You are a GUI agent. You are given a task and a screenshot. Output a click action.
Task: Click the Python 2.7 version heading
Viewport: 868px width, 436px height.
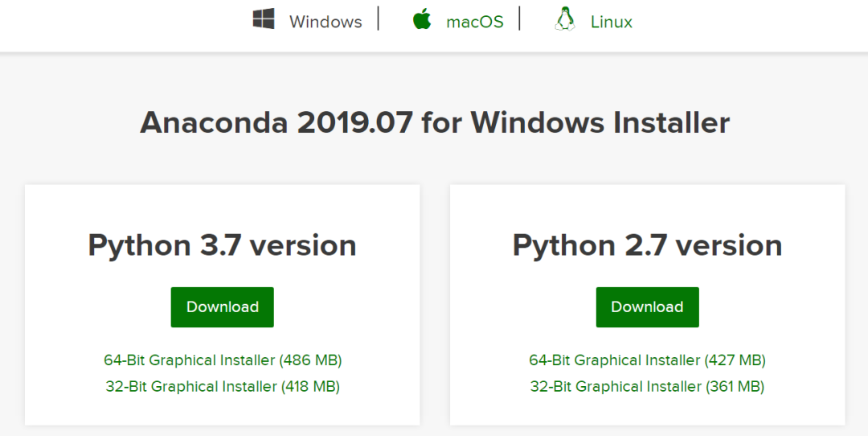[x=647, y=245]
